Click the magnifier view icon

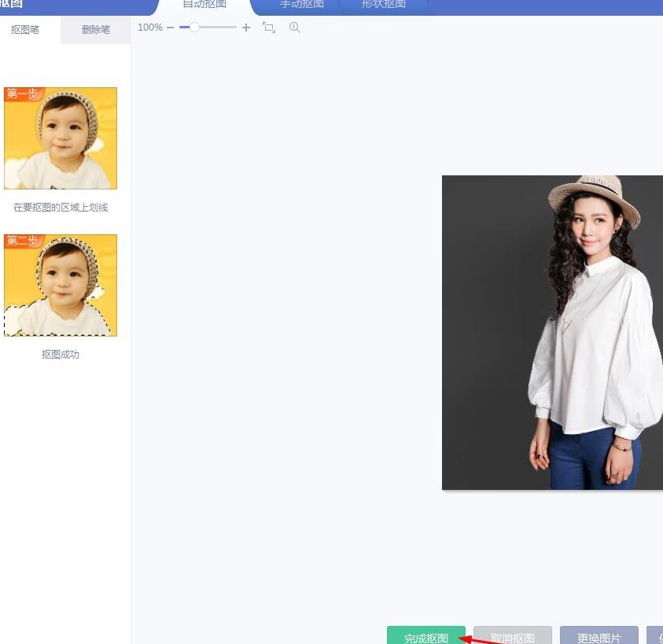pyautogui.click(x=294, y=28)
